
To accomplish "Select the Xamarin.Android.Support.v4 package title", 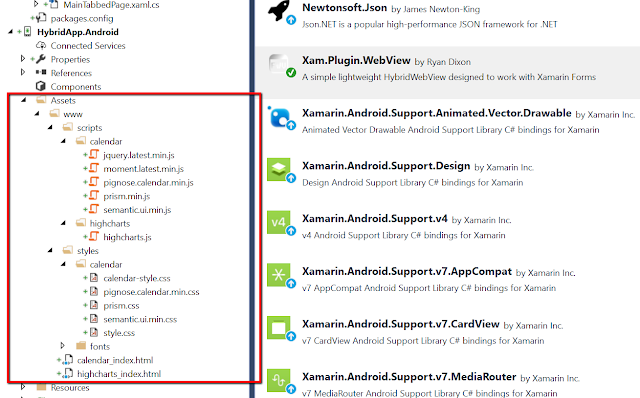I will coord(375,218).
